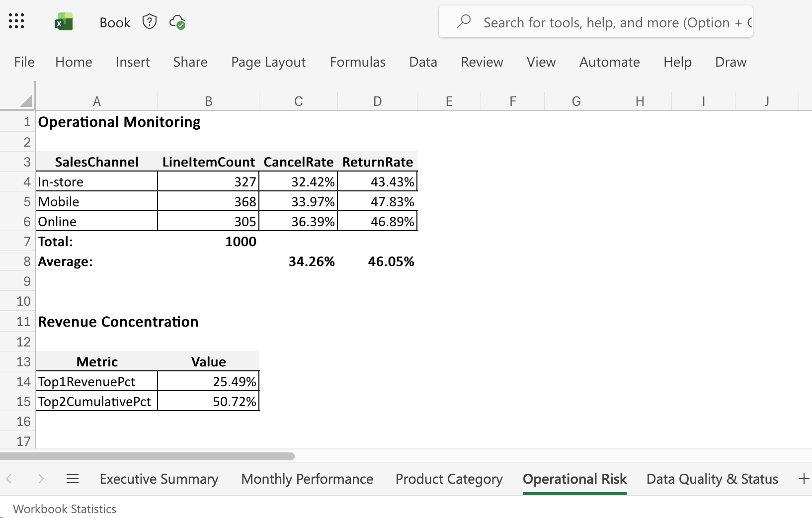
Task: Open Workbook Statistics
Action: 65,509
